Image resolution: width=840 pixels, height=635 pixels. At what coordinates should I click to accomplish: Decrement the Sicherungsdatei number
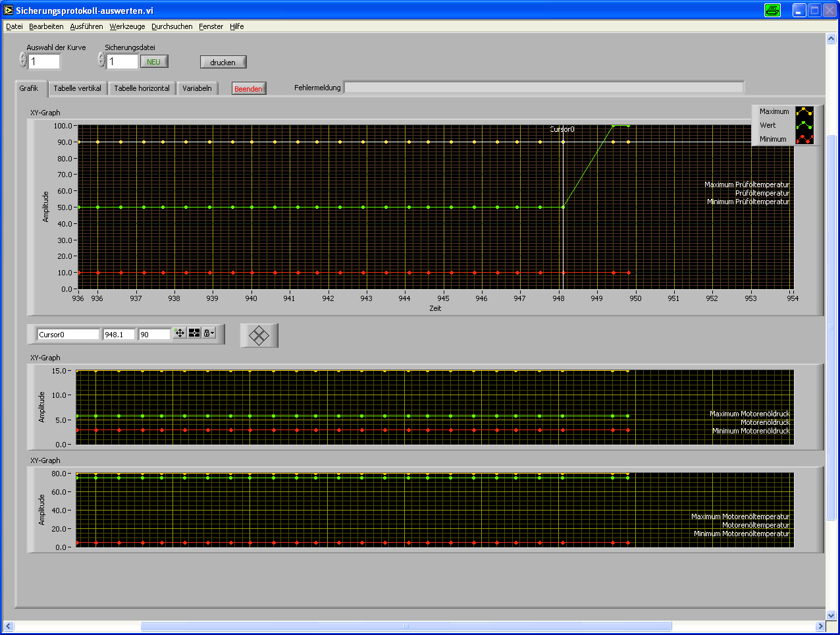[101, 64]
